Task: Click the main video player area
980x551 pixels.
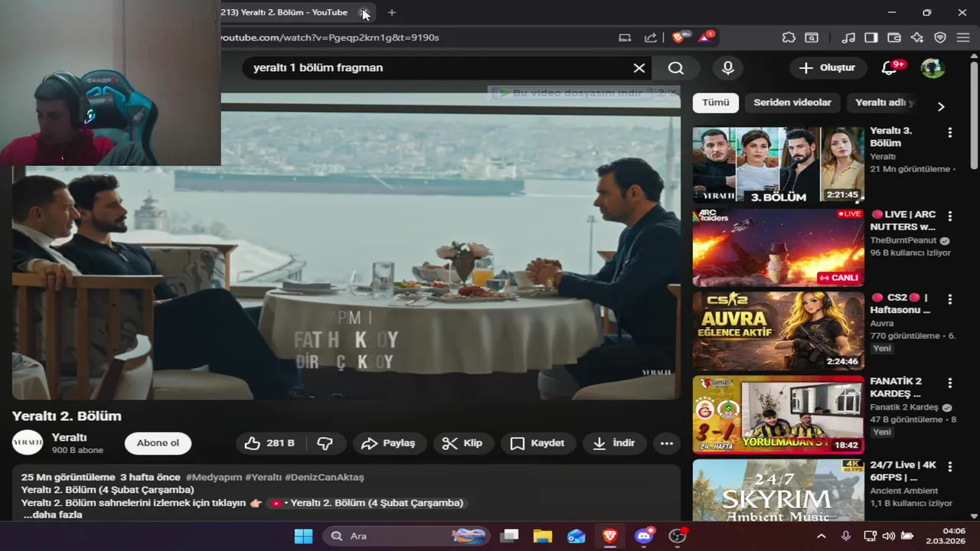Action: tap(346, 246)
